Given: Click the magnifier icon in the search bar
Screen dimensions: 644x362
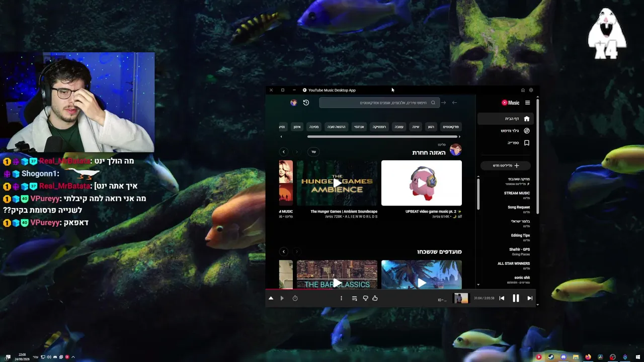Looking at the screenshot, I should (433, 103).
